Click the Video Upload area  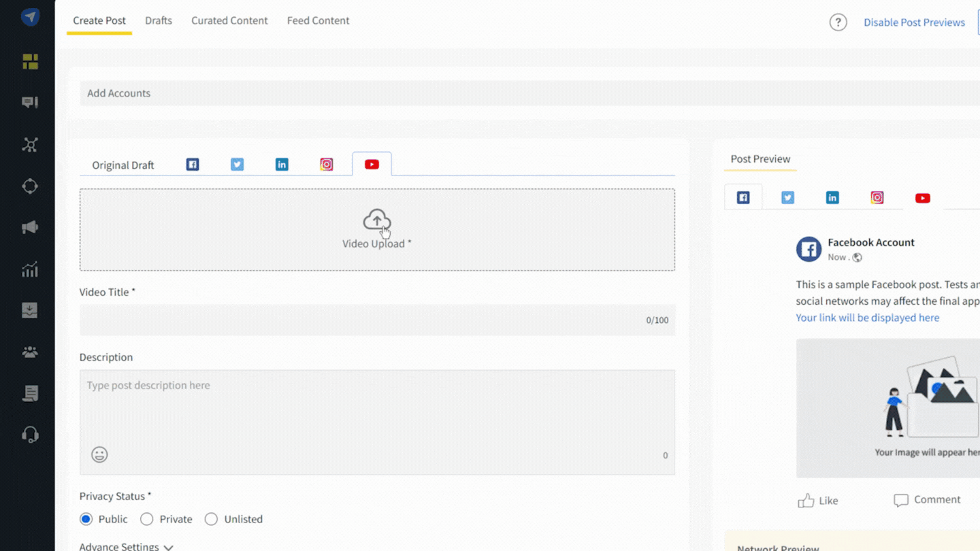[x=377, y=229]
